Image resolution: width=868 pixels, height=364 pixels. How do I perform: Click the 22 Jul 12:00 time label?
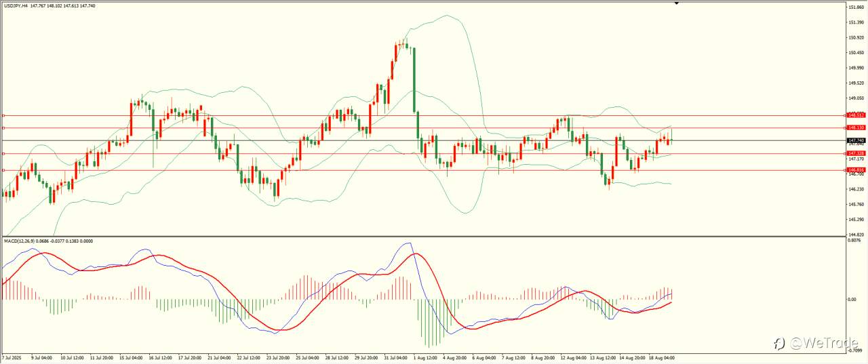[x=250, y=357]
